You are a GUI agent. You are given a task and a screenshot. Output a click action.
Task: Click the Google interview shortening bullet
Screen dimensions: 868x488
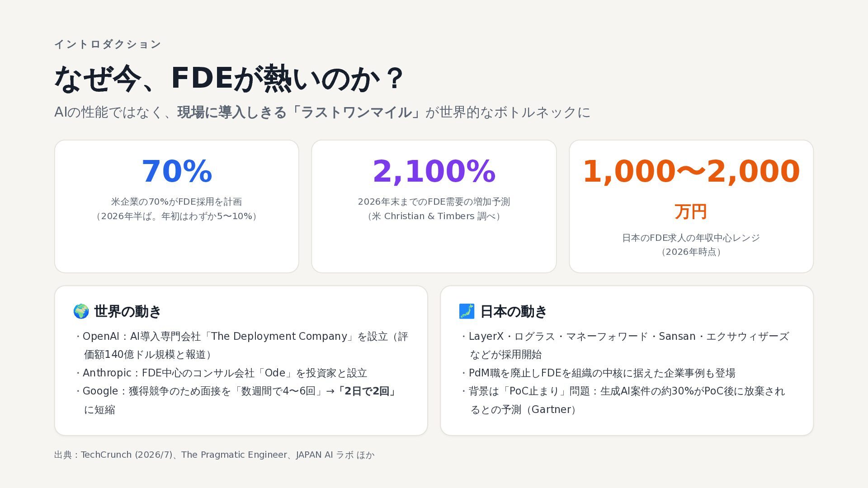click(236, 400)
